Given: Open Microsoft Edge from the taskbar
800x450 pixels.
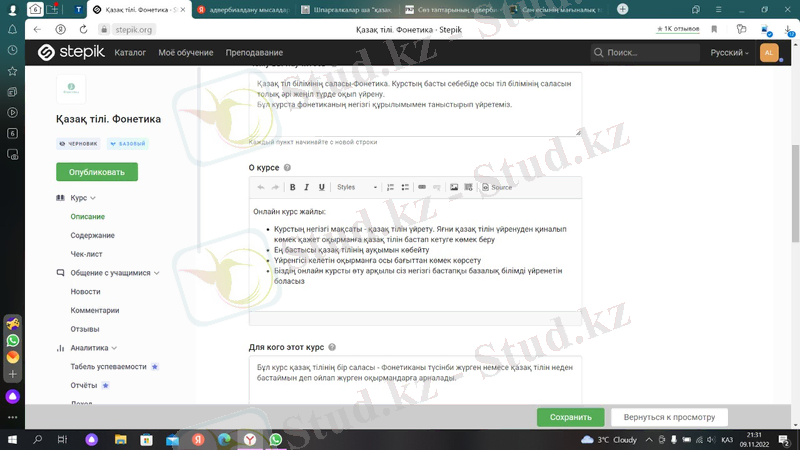Looking at the screenshot, I should point(224,439).
